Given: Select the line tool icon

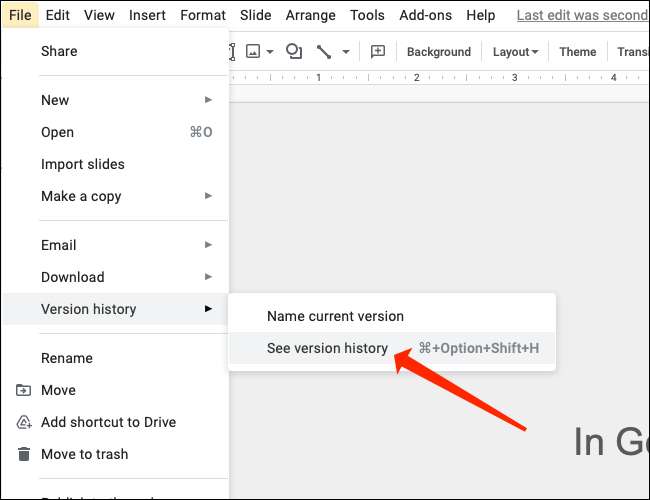Looking at the screenshot, I should pyautogui.click(x=324, y=52).
